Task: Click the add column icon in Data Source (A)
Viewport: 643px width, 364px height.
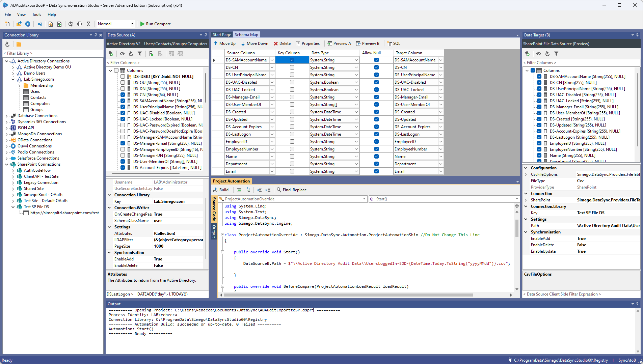Action: pyautogui.click(x=151, y=54)
